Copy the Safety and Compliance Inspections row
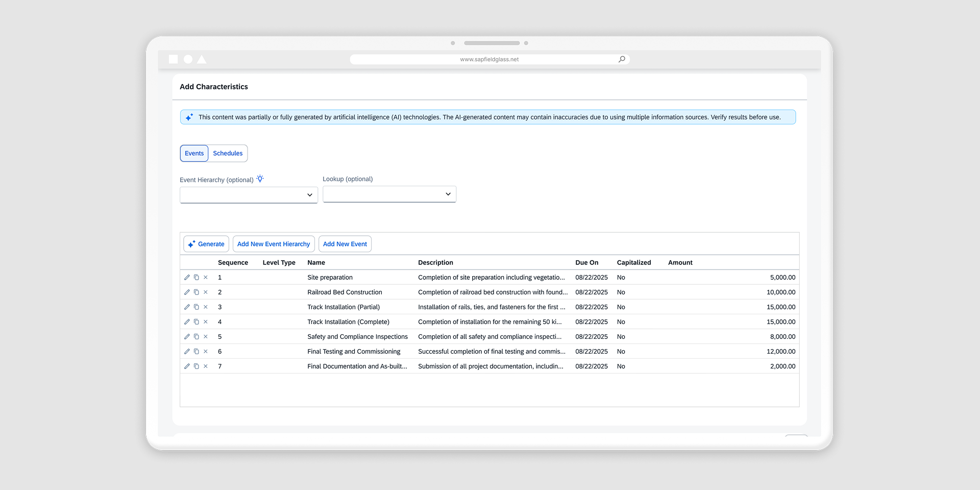980x490 pixels. (x=197, y=337)
